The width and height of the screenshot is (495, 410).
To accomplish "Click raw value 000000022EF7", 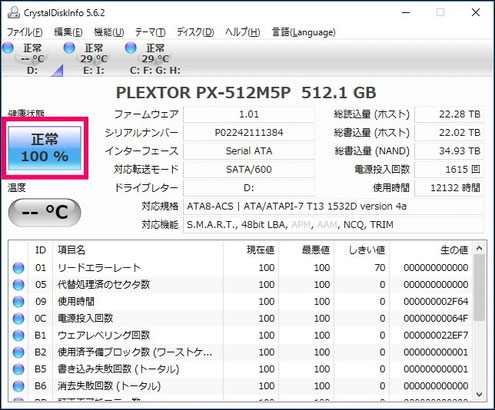I will tap(436, 335).
